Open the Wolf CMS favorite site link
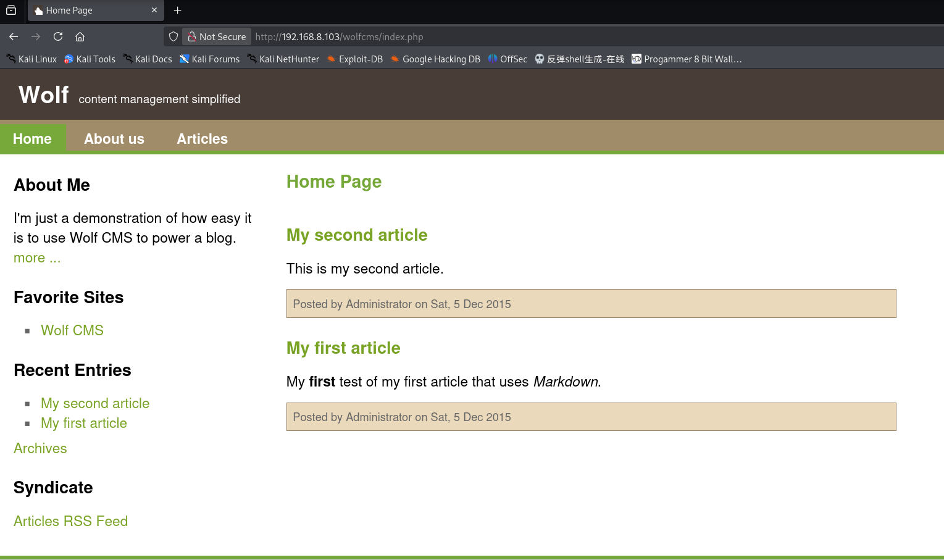Screen dimensions: 944x560 pos(72,330)
